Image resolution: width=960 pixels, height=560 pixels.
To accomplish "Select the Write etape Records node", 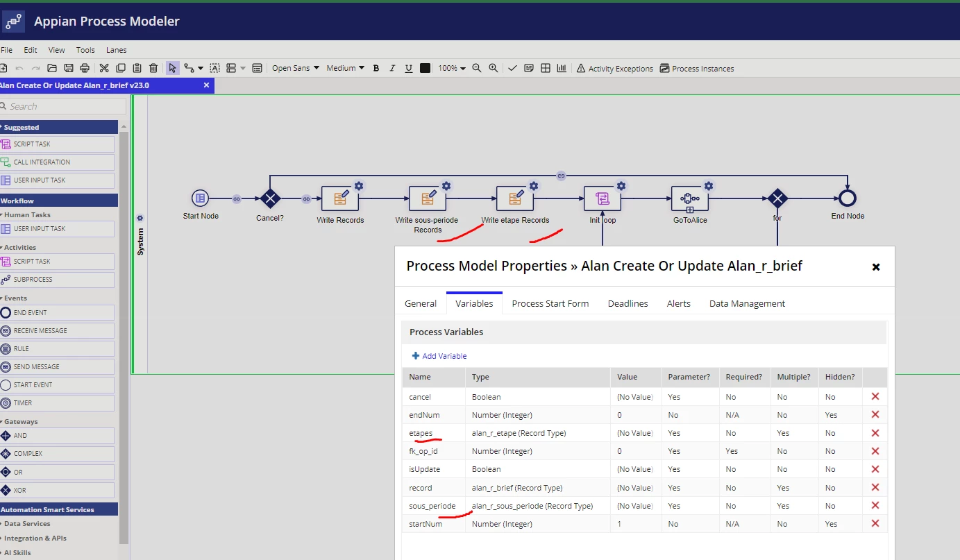I will tap(515, 198).
